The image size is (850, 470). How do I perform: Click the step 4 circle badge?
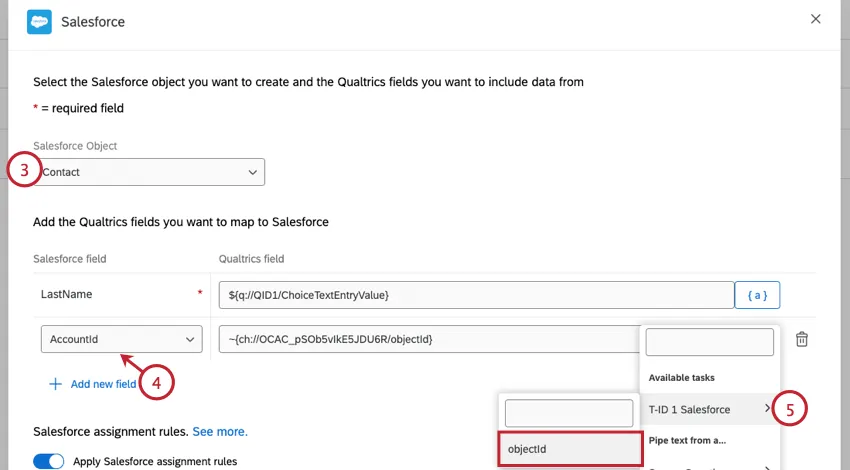pyautogui.click(x=156, y=381)
